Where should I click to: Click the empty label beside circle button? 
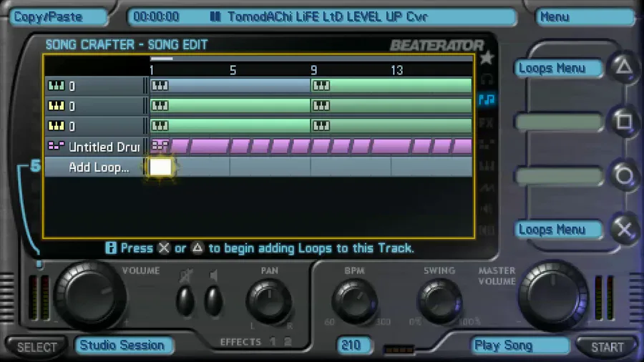[557, 176]
